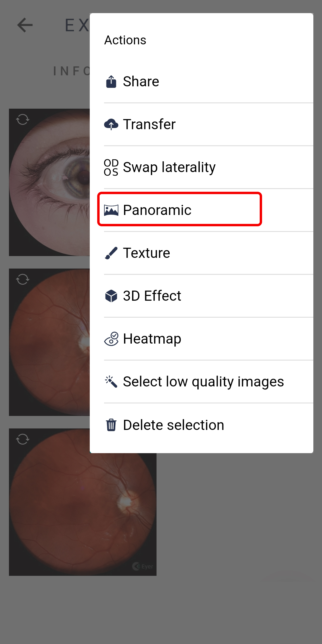Switch to the INFO tab
This screenshot has height=644, width=322.
coord(72,71)
